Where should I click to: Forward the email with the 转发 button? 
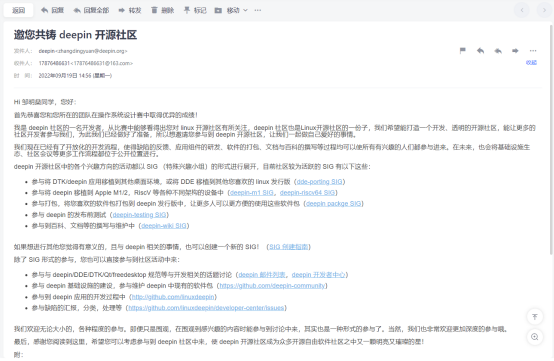pyautogui.click(x=130, y=10)
